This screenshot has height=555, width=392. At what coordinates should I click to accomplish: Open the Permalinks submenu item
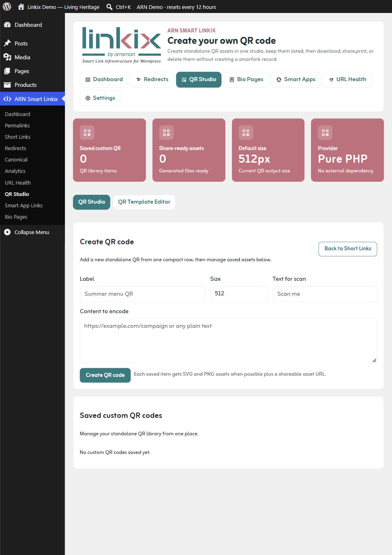coord(17,126)
